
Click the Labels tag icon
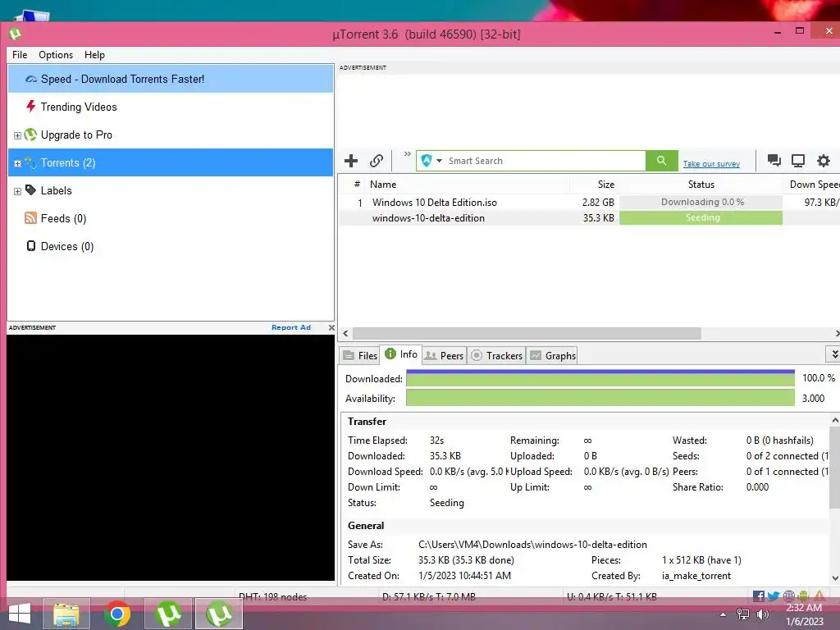click(30, 189)
